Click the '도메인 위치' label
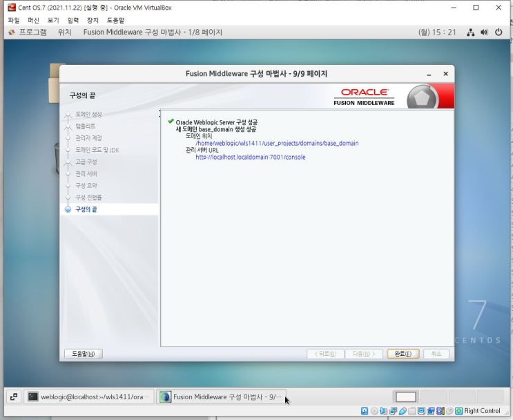 pyautogui.click(x=199, y=136)
